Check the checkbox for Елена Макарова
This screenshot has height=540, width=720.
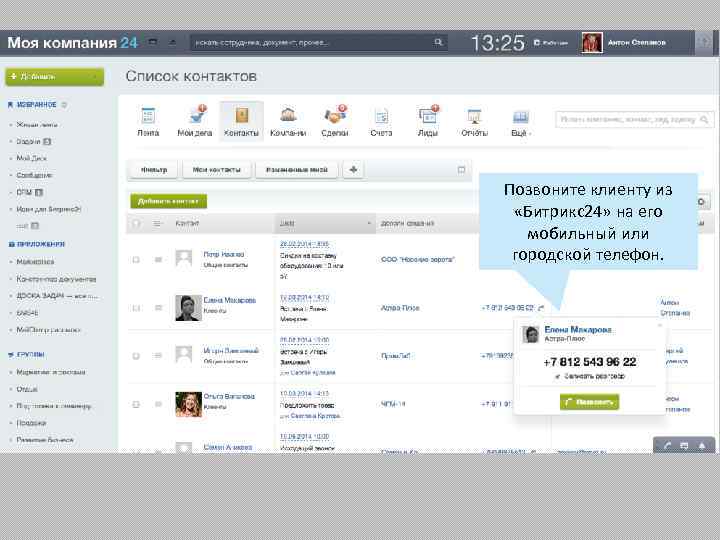[136, 308]
